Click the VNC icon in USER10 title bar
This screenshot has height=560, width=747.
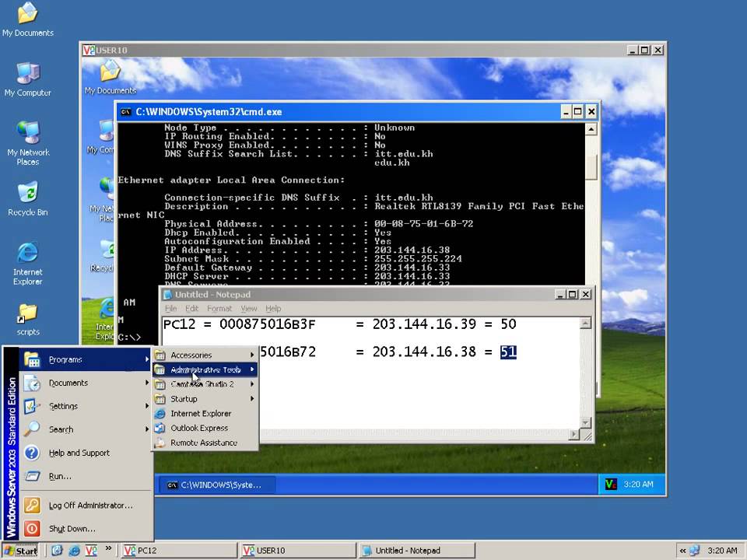[89, 50]
